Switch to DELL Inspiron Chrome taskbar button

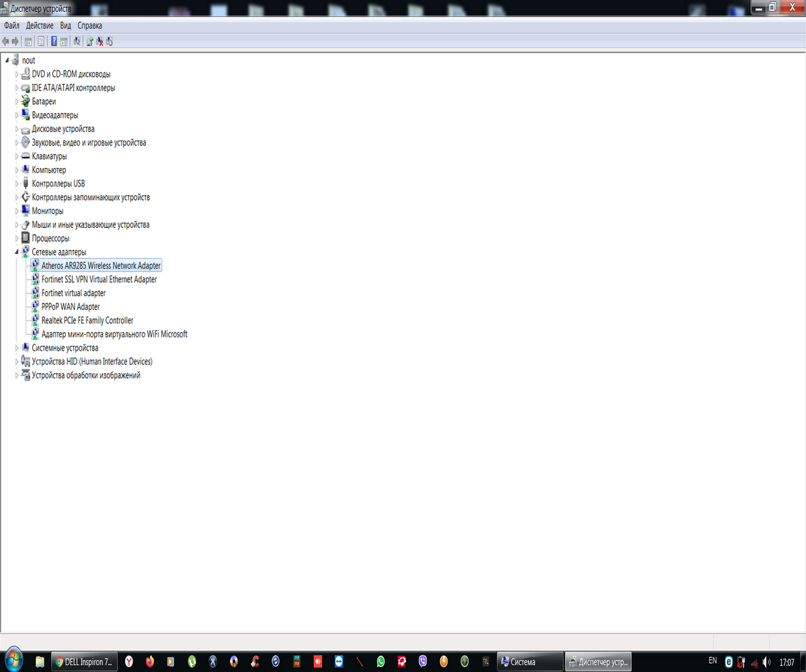(x=84, y=661)
